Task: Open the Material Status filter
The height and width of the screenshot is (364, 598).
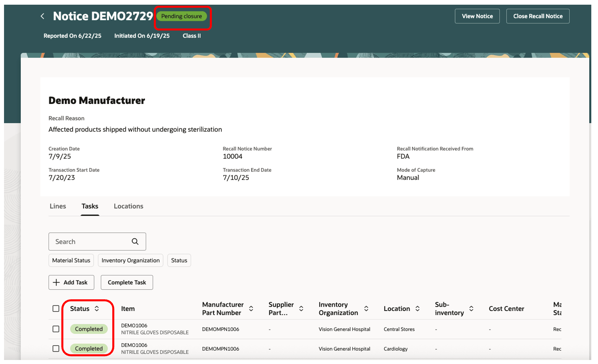Action: pyautogui.click(x=71, y=260)
